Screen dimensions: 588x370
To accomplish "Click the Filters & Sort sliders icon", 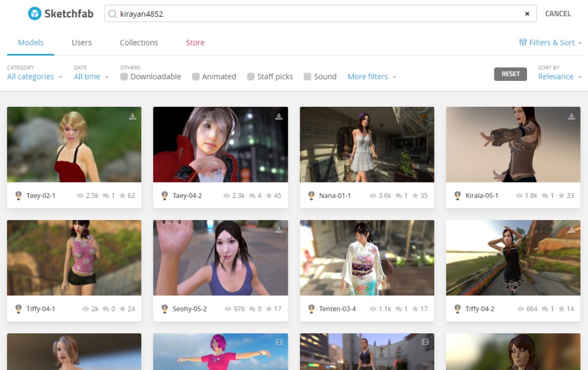I will coord(523,42).
